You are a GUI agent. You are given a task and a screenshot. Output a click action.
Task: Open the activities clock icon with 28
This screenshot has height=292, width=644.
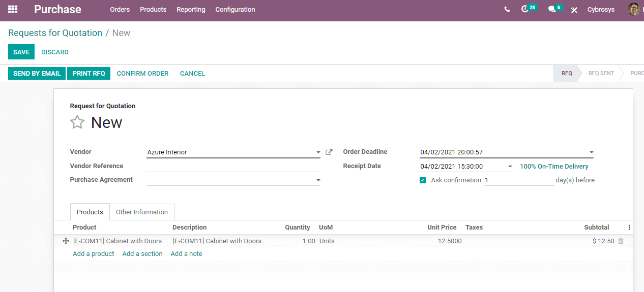529,9
